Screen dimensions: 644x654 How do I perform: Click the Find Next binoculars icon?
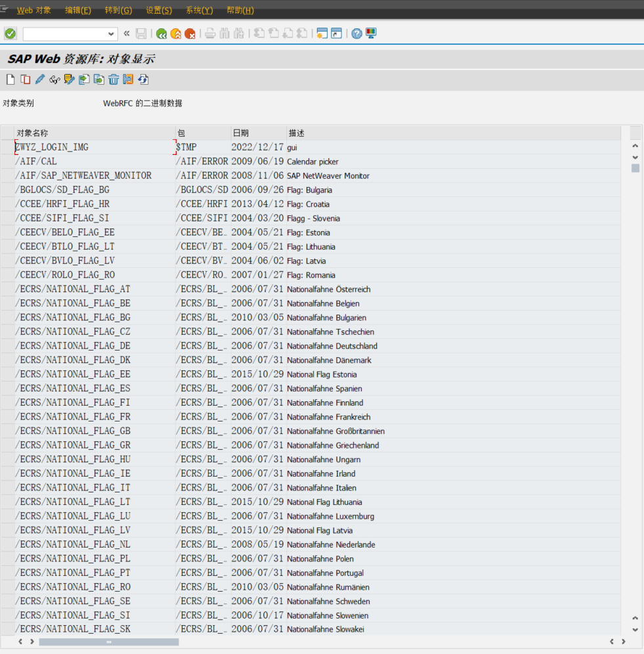pyautogui.click(x=239, y=33)
